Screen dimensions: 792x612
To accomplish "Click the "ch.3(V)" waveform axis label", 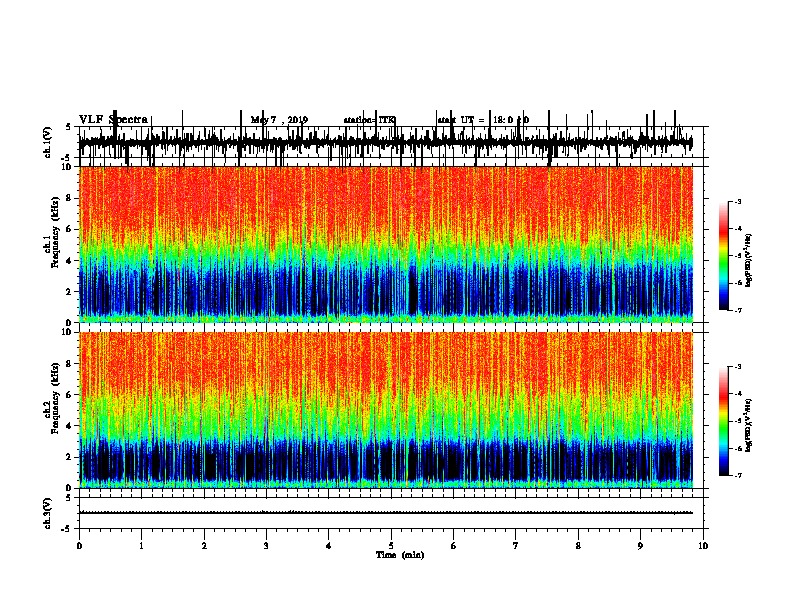I will coord(48,513).
